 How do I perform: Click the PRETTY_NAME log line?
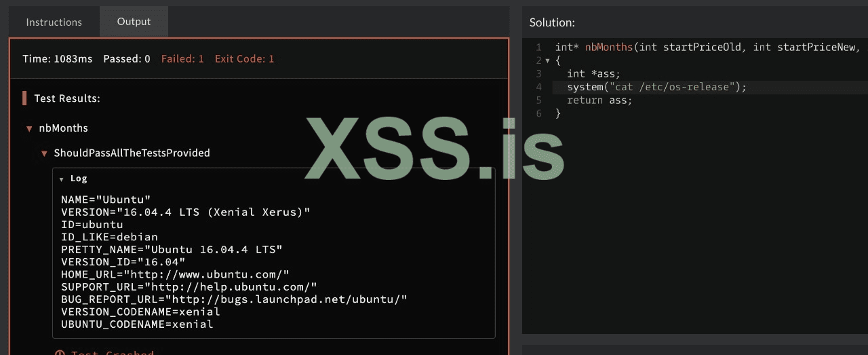click(172, 249)
